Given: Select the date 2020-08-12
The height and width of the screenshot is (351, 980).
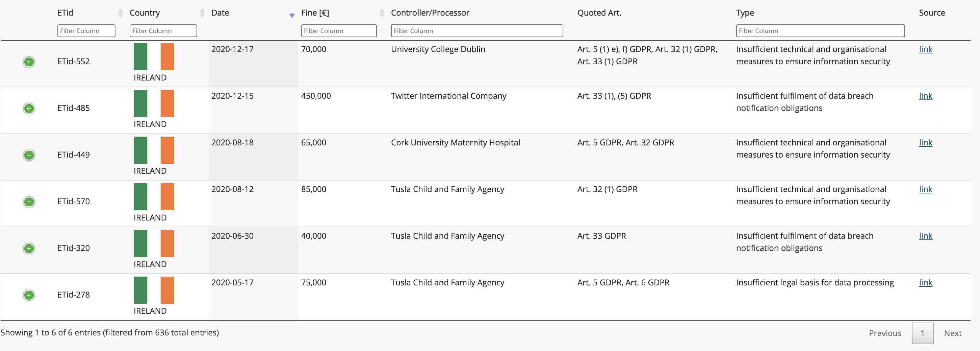Looking at the screenshot, I should click(x=232, y=189).
